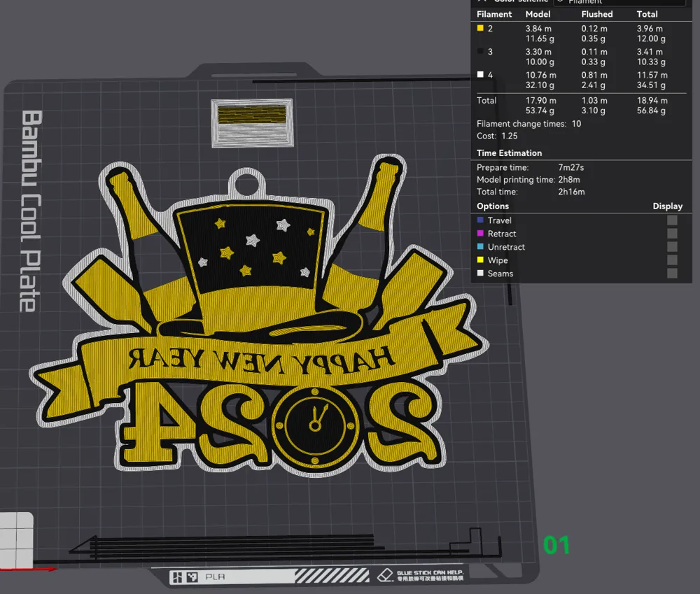Click the green plate number 01
The width and height of the screenshot is (700, 594).
pyautogui.click(x=556, y=545)
